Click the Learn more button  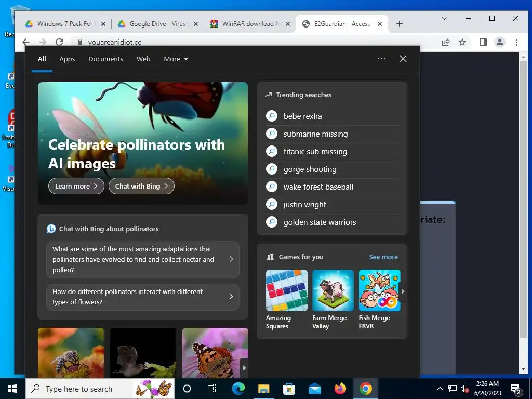point(76,186)
